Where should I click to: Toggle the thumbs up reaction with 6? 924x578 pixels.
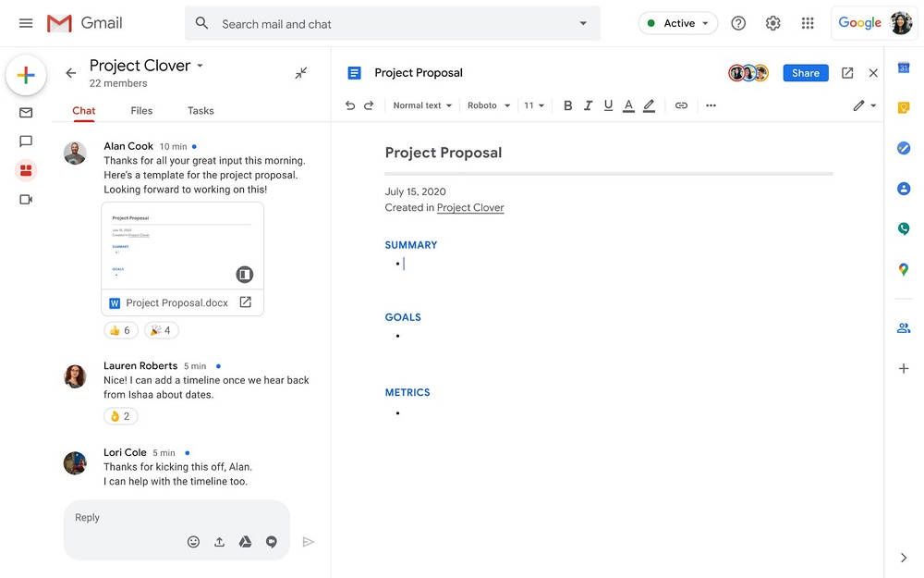121,330
